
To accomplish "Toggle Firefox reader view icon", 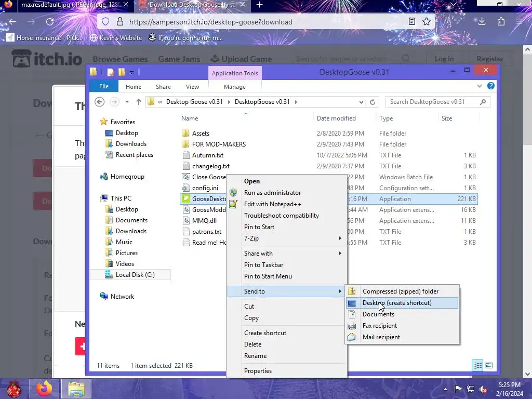I will coord(412,22).
